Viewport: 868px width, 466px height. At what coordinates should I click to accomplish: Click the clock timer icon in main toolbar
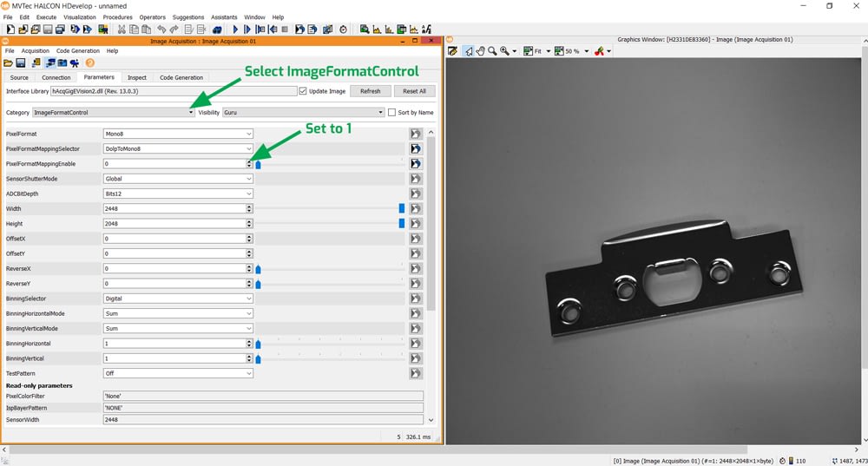(343, 30)
